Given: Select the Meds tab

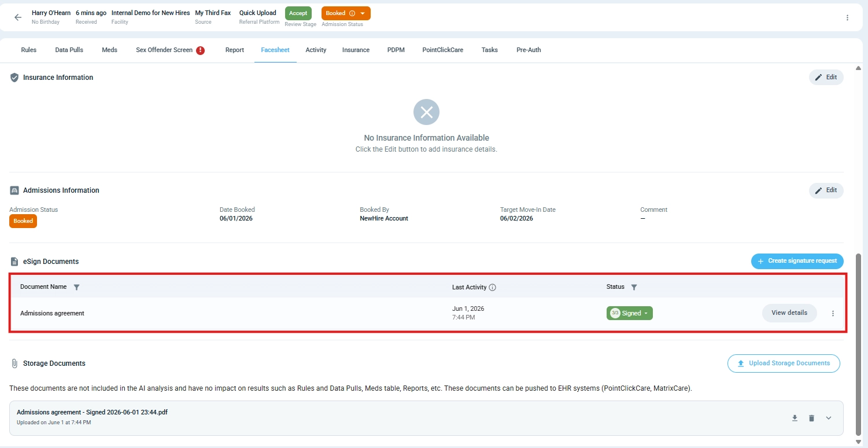Looking at the screenshot, I should [110, 50].
